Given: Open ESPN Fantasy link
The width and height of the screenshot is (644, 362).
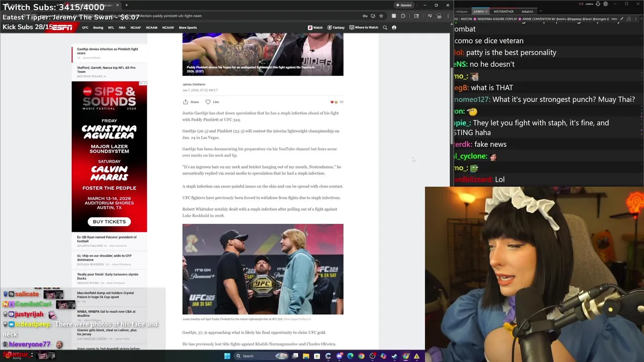Looking at the screenshot, I should pyautogui.click(x=336, y=28).
